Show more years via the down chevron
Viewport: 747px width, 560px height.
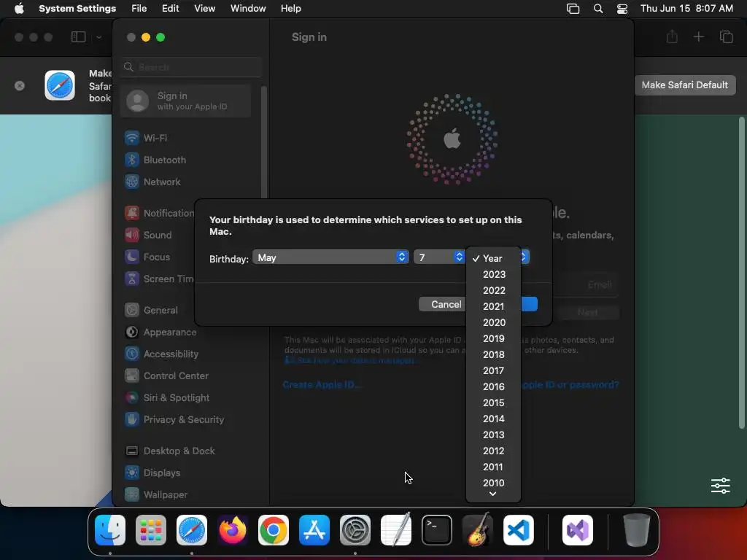(x=493, y=494)
